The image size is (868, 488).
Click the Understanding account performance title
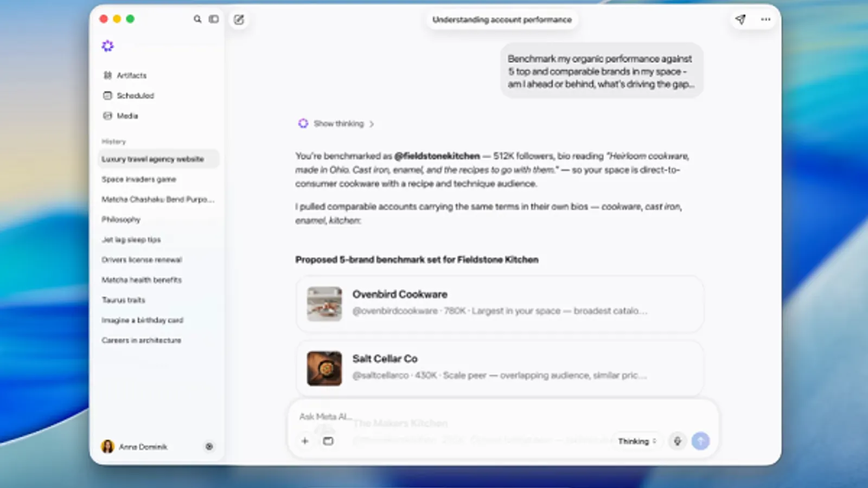(502, 20)
